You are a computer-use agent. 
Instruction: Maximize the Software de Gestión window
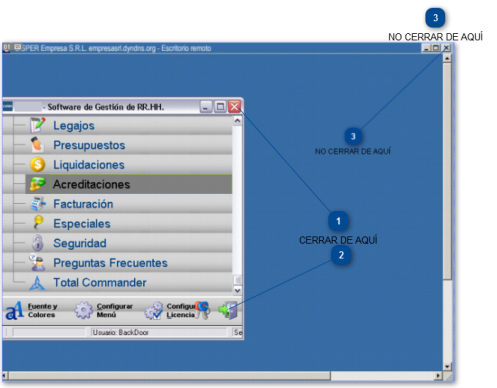coord(220,107)
